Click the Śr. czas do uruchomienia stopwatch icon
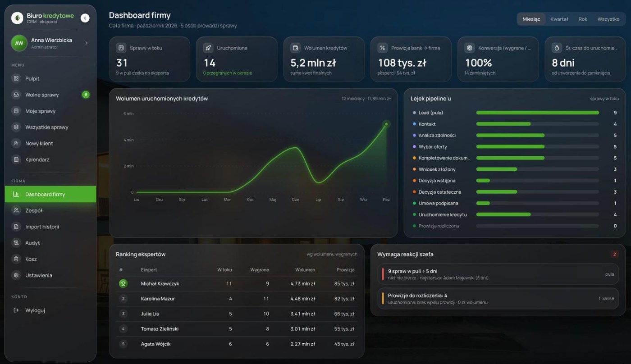 click(x=557, y=48)
